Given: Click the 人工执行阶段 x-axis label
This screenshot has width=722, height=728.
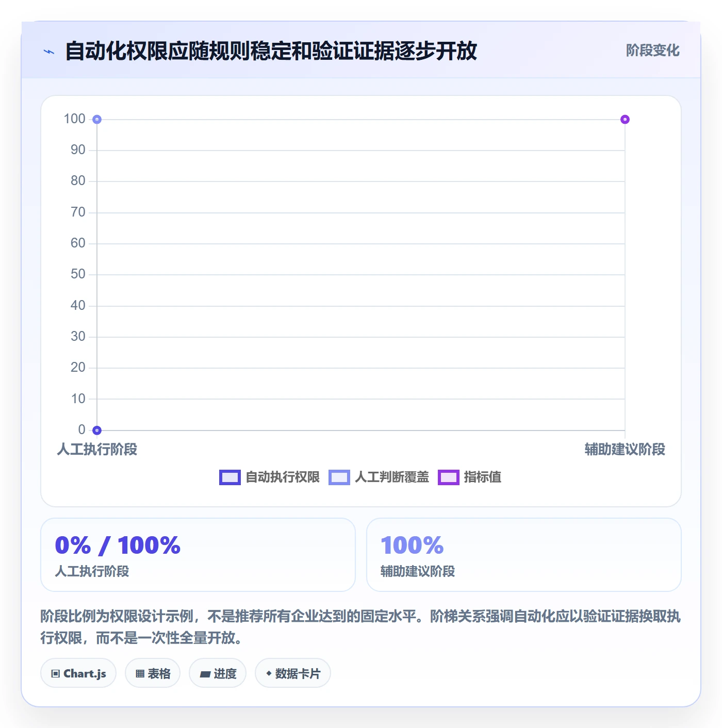Looking at the screenshot, I should coord(97,449).
